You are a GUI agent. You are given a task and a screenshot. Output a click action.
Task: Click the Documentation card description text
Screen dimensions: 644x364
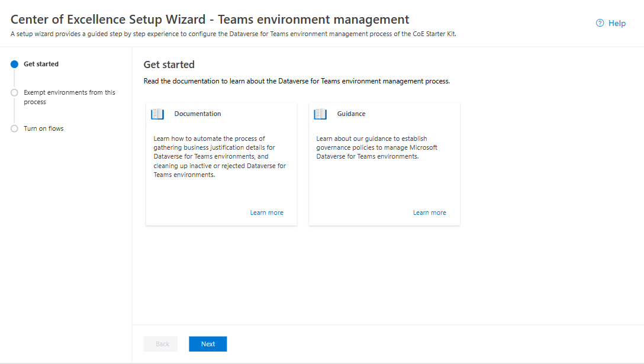[x=220, y=156]
